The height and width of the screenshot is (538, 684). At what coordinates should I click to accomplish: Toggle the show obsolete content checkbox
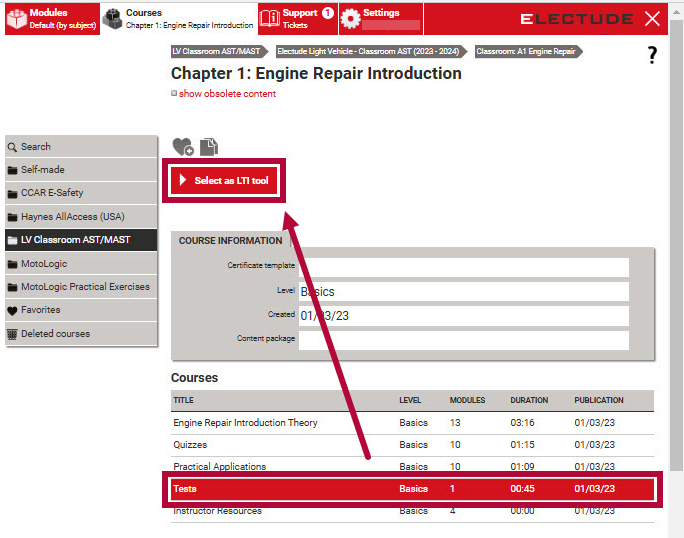coord(174,93)
